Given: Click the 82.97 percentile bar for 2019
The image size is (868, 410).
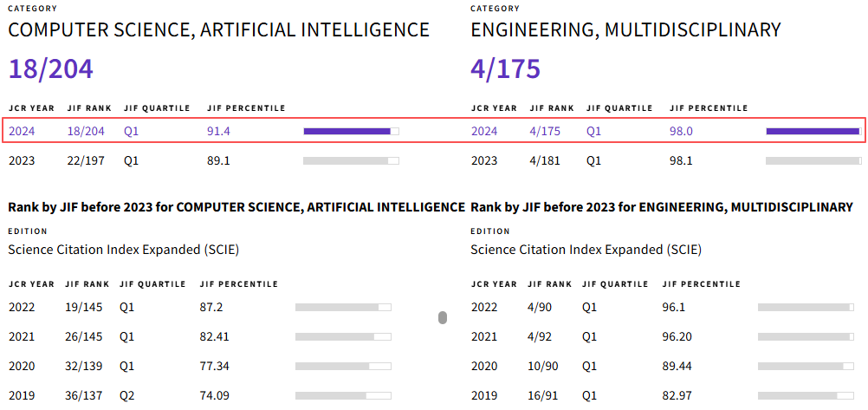Looking at the screenshot, I should coord(805,395).
